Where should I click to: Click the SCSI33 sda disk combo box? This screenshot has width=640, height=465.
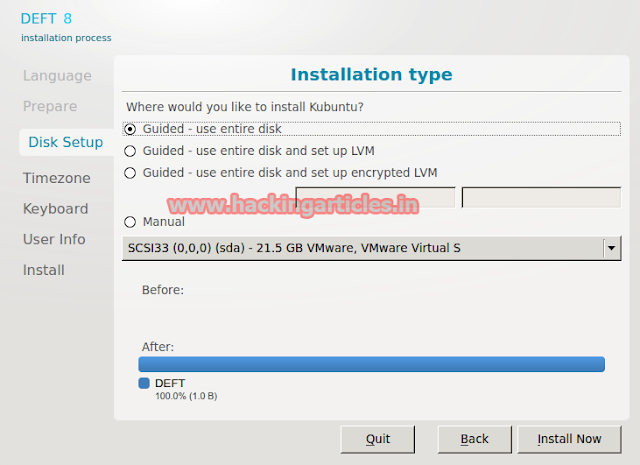point(360,248)
